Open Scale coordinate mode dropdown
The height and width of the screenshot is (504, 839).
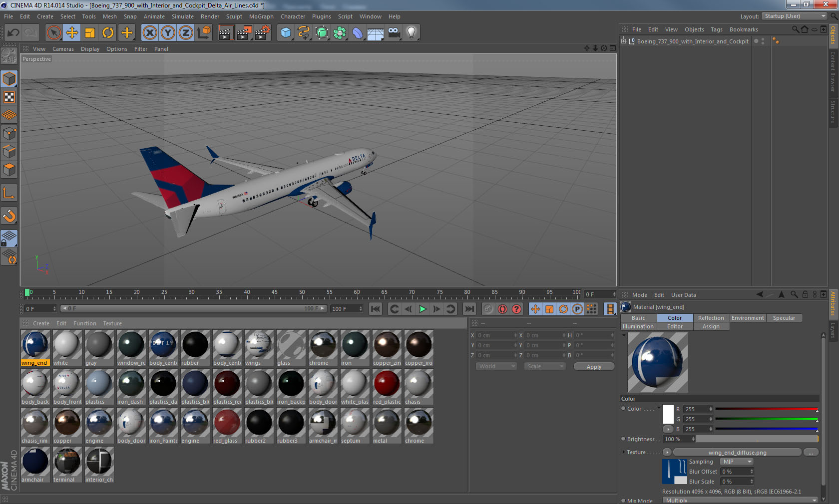[x=544, y=366]
